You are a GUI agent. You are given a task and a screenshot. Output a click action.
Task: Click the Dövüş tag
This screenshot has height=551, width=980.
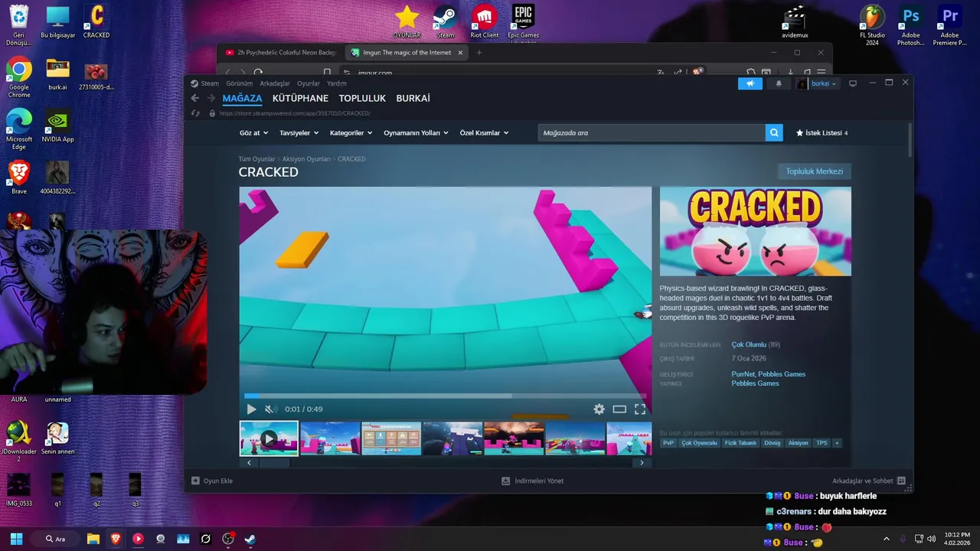(x=772, y=443)
